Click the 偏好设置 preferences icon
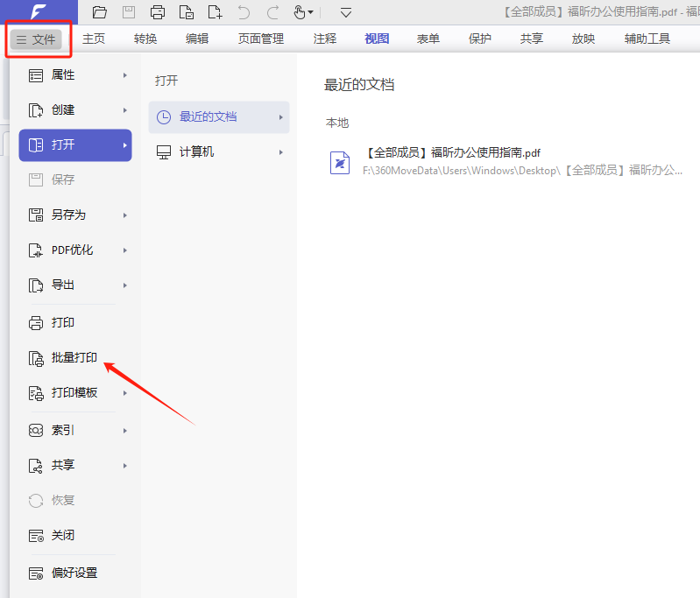 [x=36, y=573]
